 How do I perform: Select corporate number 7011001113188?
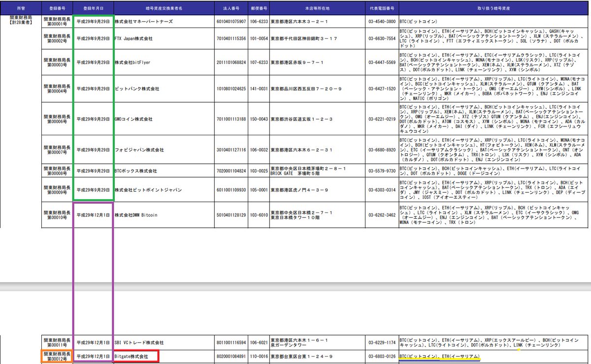click(x=230, y=120)
